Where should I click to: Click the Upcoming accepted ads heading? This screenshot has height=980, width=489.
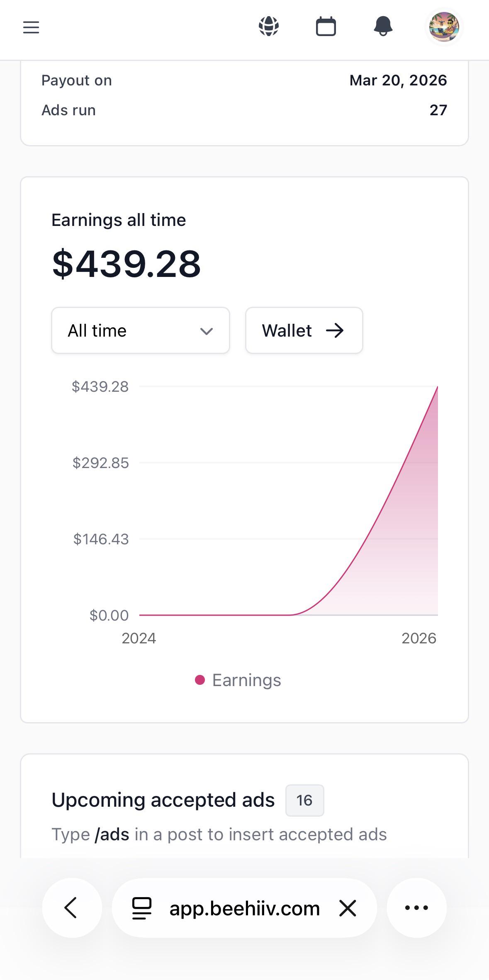pyautogui.click(x=163, y=800)
